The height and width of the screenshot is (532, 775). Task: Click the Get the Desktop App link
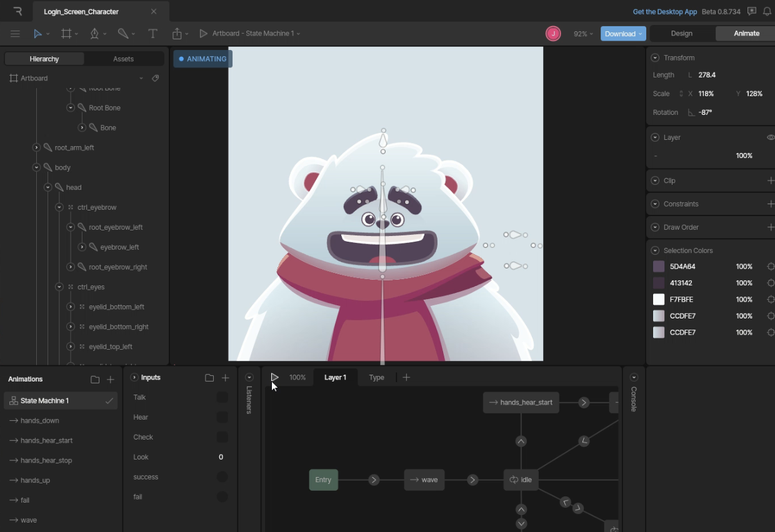[x=664, y=11]
